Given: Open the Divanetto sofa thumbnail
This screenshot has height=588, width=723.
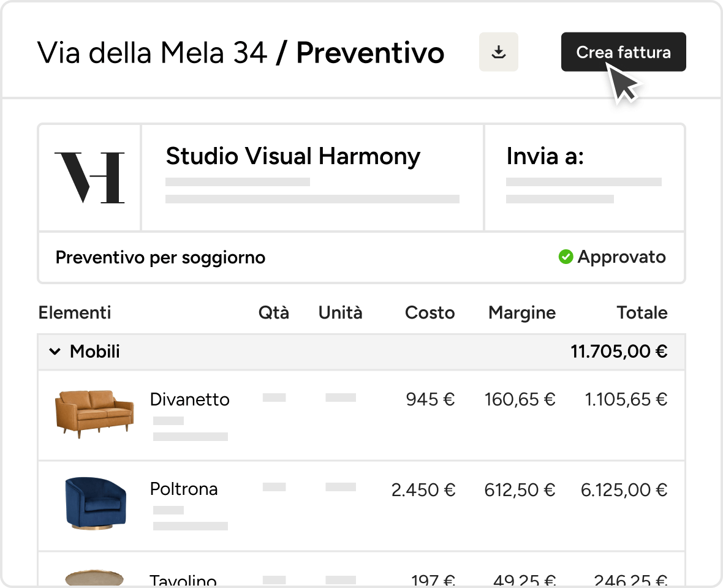Looking at the screenshot, I should tap(94, 414).
